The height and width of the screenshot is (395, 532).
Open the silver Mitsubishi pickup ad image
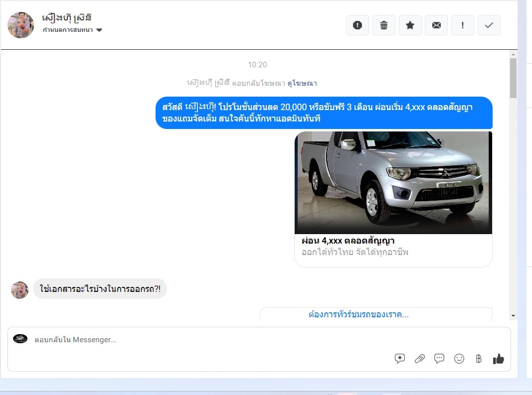tap(393, 182)
